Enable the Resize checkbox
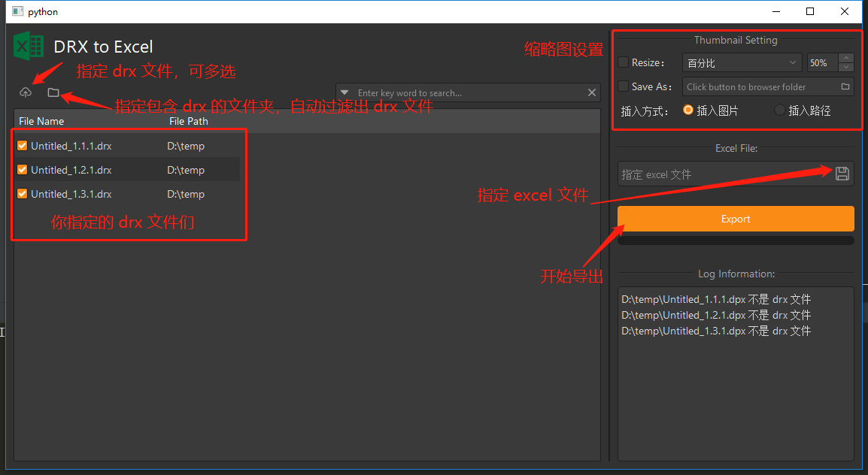868x475 pixels. [624, 62]
